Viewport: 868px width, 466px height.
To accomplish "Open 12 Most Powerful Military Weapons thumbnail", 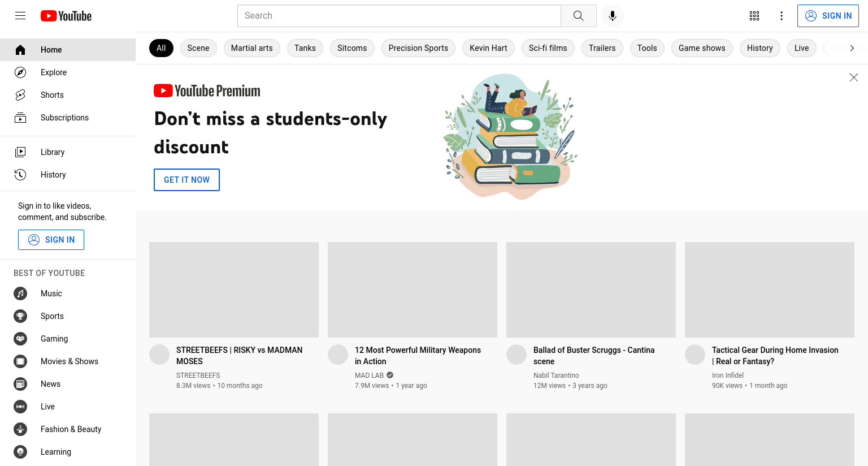I will [x=413, y=290].
